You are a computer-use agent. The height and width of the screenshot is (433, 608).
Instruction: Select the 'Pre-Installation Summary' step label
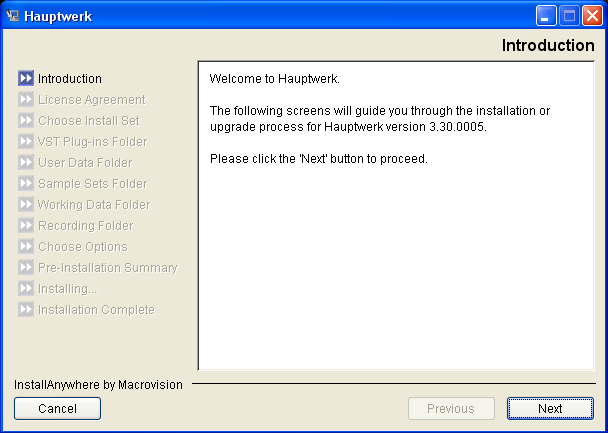[108, 267]
